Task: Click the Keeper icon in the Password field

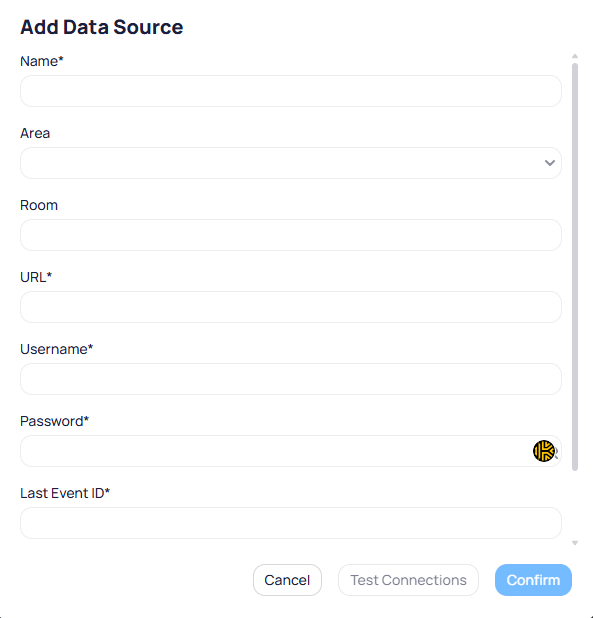Action: tap(544, 451)
